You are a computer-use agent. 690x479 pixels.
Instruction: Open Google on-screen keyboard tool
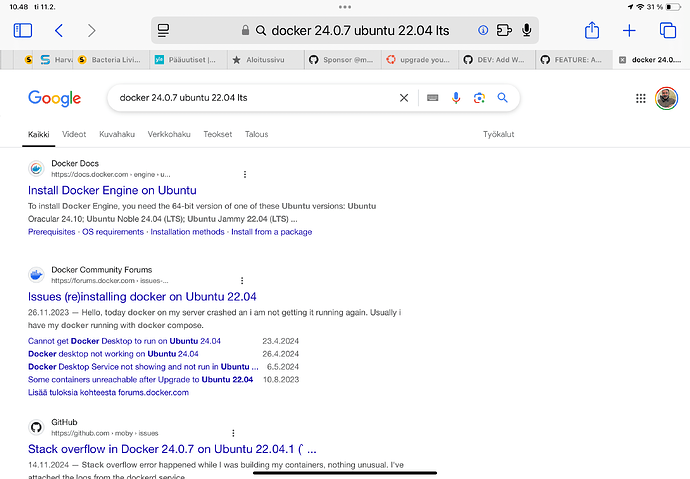point(433,98)
